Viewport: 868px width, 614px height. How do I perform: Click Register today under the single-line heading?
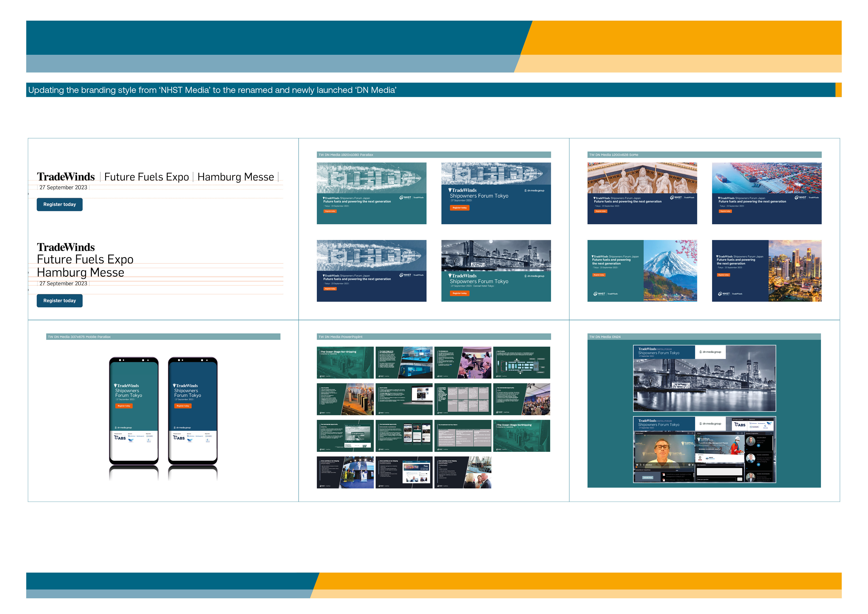60,204
